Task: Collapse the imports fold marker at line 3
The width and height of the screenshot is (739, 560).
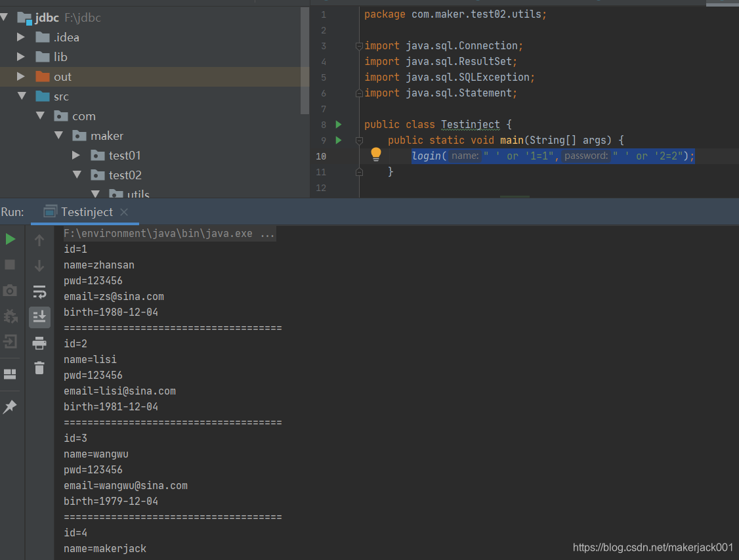Action: click(x=359, y=46)
